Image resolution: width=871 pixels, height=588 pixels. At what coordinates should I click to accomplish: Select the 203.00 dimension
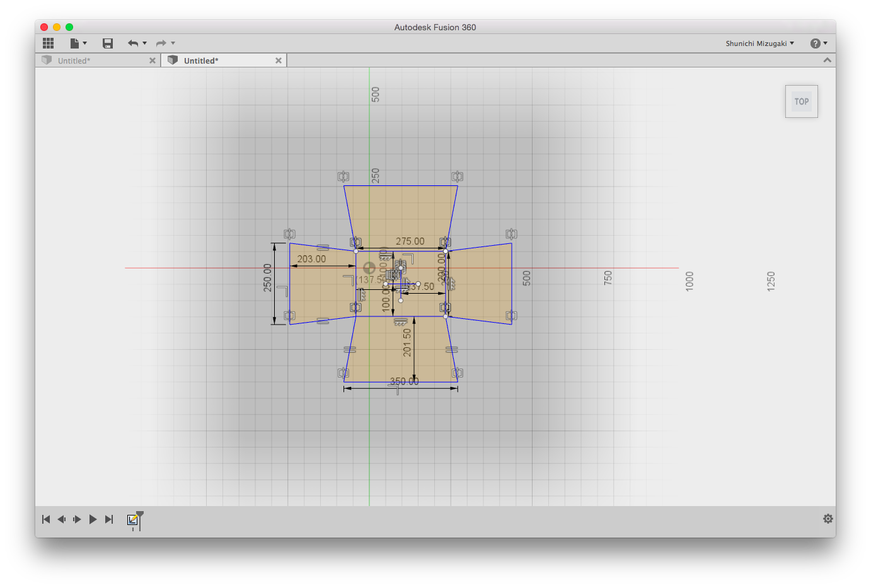coord(312,259)
